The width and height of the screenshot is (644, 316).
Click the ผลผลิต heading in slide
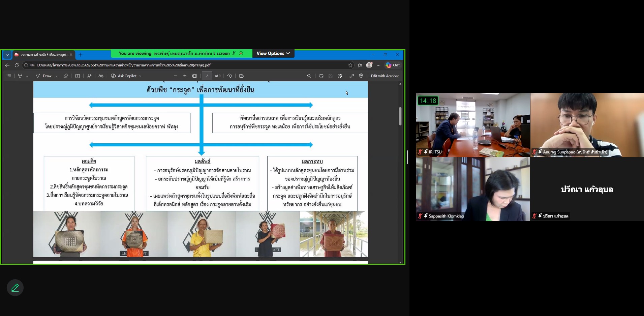click(89, 161)
